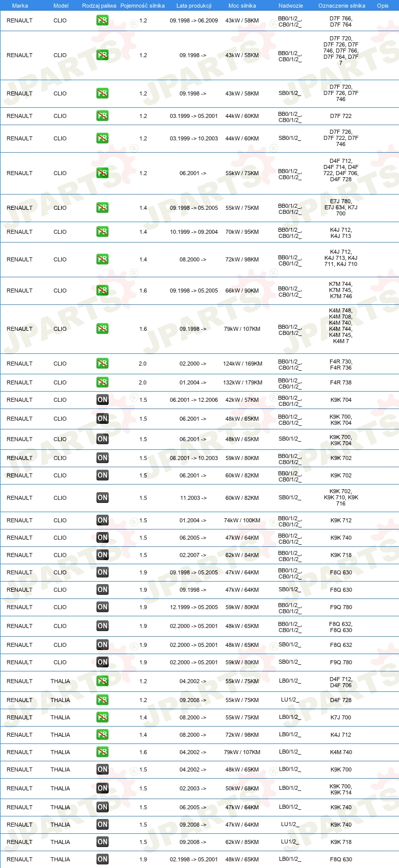Select the '50kW / 68KM' power cell
Image resolution: width=399 pixels, height=868 pixels.
click(x=242, y=788)
